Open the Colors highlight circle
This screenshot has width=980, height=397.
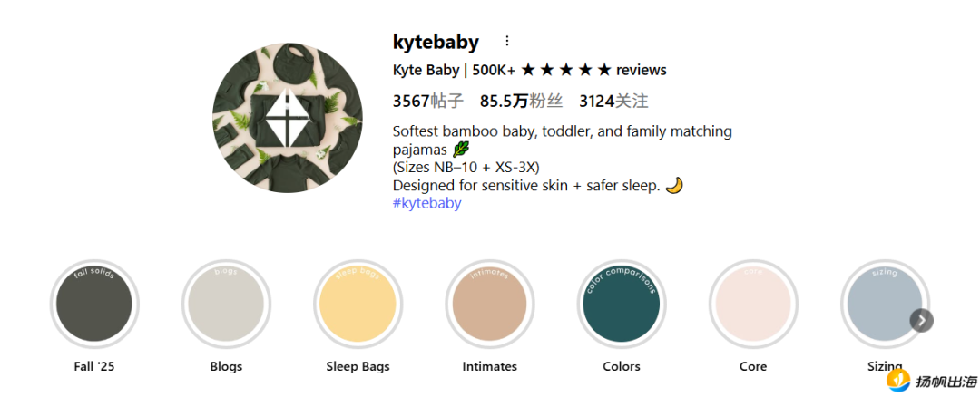(x=621, y=305)
